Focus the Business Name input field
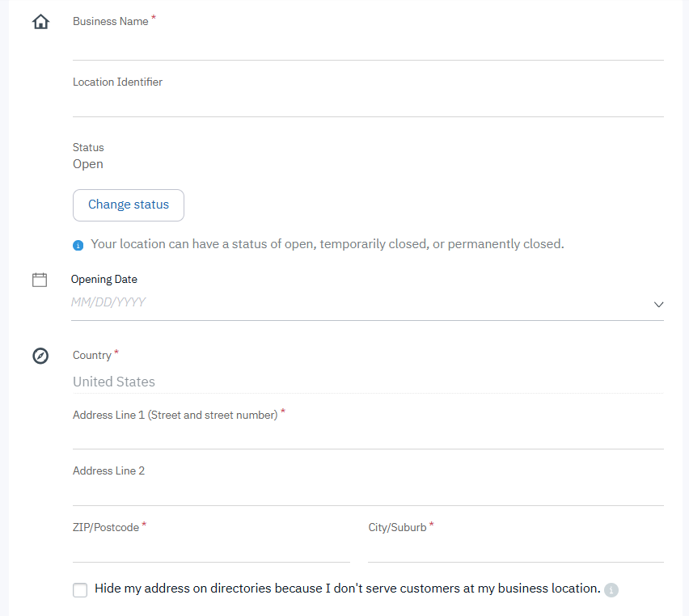This screenshot has width=689, height=616. coord(367,47)
